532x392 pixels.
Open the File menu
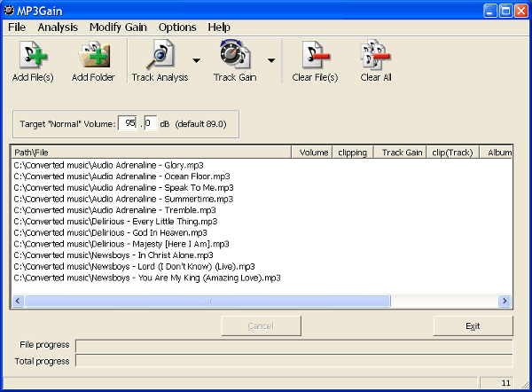pyautogui.click(x=17, y=27)
